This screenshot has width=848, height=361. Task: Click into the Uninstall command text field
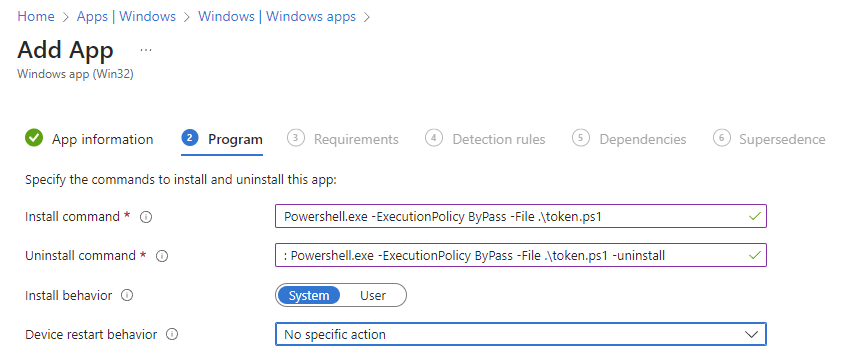tap(521, 255)
